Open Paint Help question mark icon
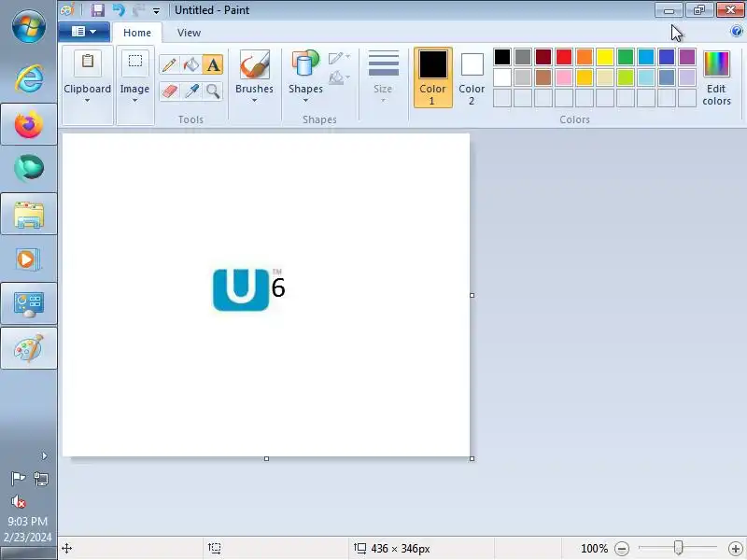The image size is (747, 560). tap(736, 32)
